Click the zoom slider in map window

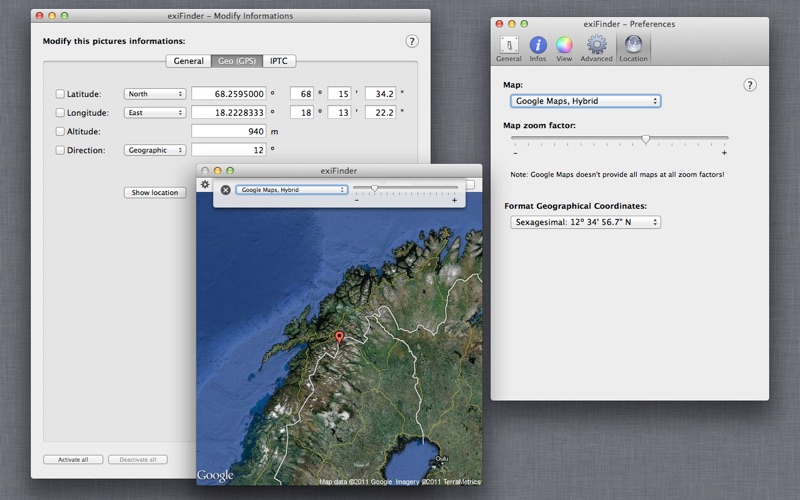[374, 188]
